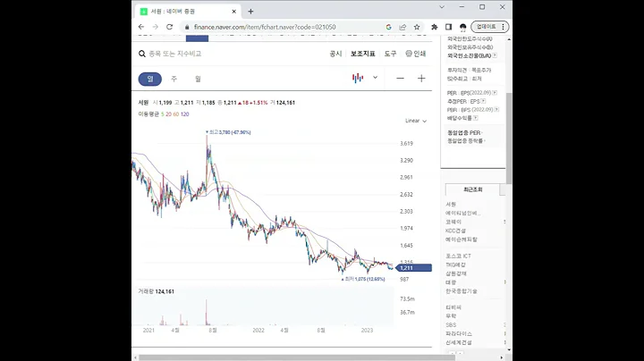
Task: Zoom in chart with plus icon
Action: click(421, 79)
